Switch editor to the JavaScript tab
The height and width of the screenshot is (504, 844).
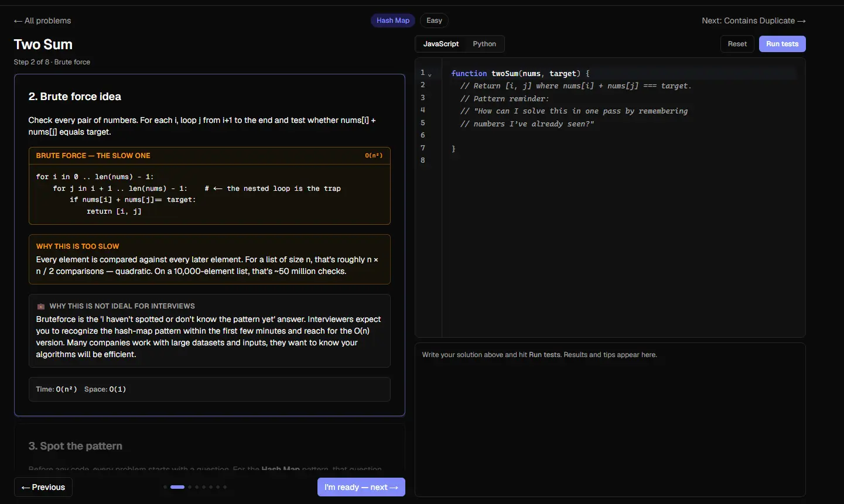point(441,44)
